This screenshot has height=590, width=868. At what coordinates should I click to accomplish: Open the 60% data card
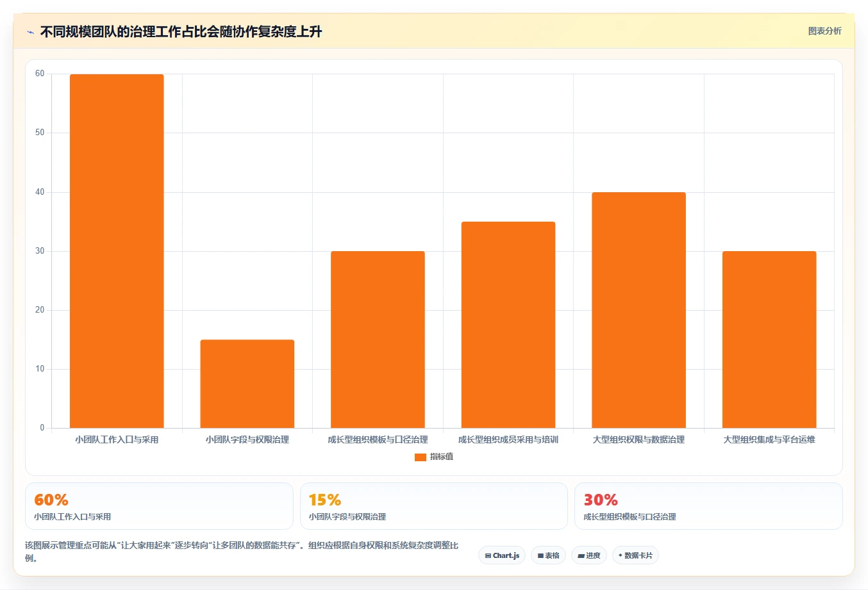159,506
